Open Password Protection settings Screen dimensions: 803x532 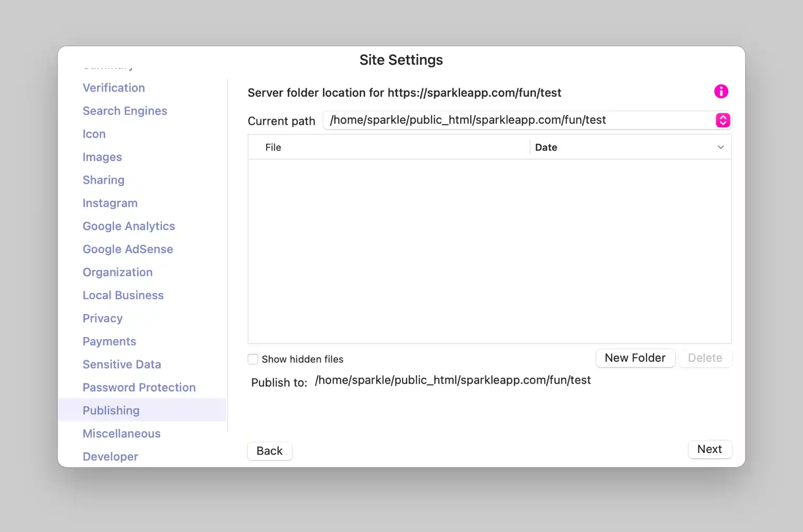pos(139,388)
